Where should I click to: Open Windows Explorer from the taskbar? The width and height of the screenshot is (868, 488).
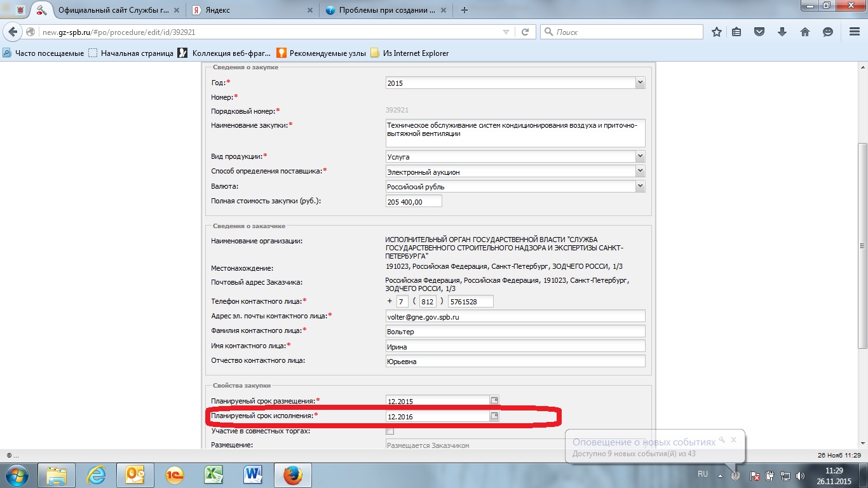[x=56, y=475]
